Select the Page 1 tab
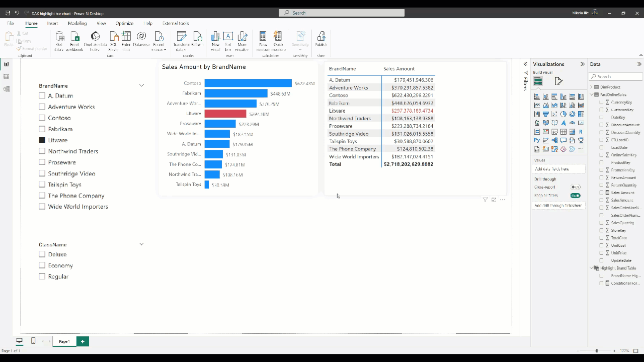Viewport: 644px width, 362px height. tap(64, 341)
